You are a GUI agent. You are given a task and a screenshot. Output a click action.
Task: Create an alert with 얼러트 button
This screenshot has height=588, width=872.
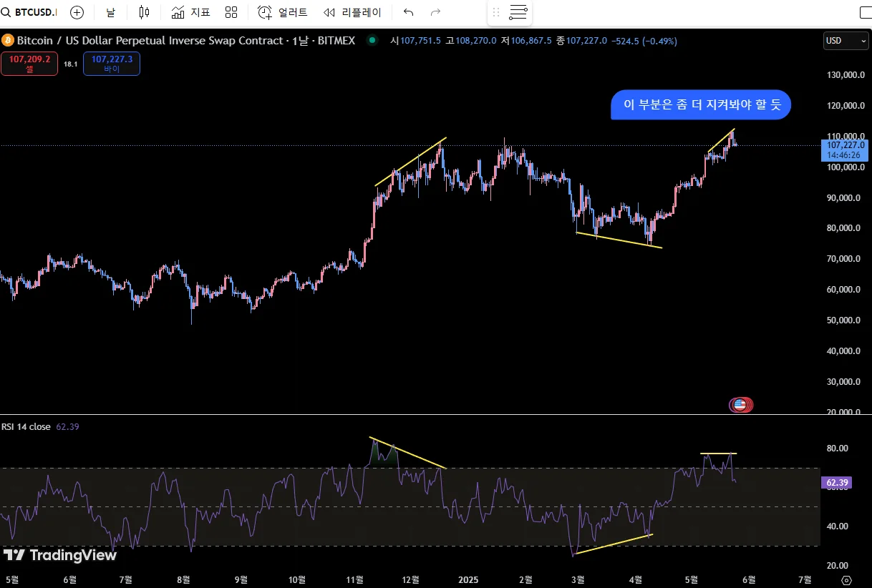[x=283, y=12]
